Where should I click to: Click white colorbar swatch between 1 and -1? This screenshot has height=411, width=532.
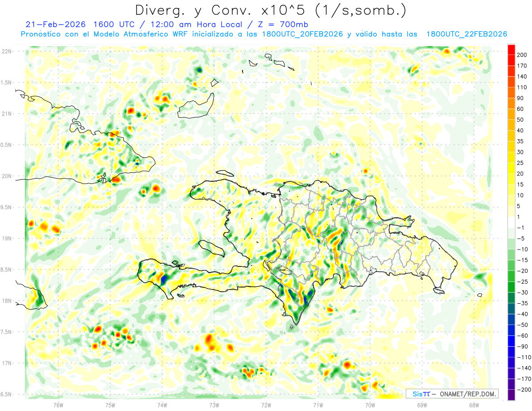(x=512, y=222)
